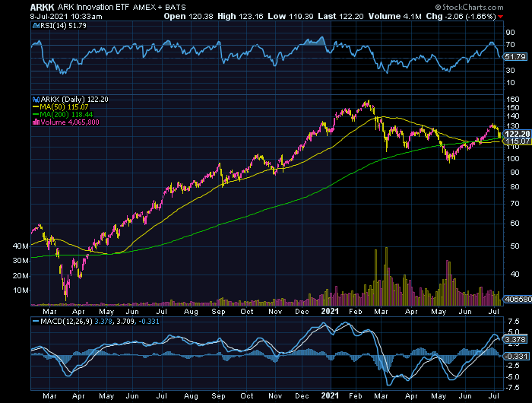
Task: Click the 50 label on the price axis
Action: (x=515, y=246)
